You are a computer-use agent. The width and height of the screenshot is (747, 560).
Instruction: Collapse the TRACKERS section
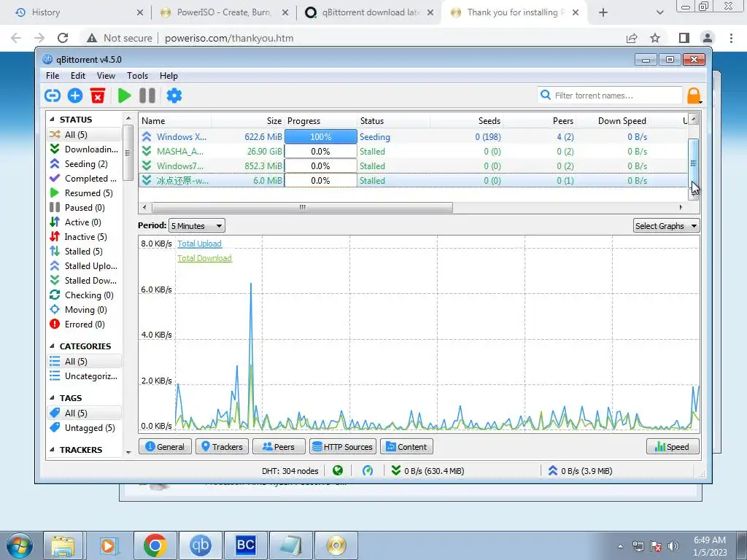[52, 450]
